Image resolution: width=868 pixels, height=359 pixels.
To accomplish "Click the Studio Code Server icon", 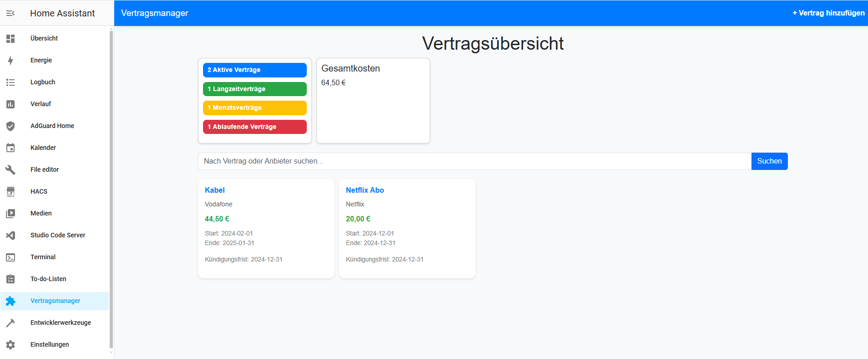I will 10,236.
